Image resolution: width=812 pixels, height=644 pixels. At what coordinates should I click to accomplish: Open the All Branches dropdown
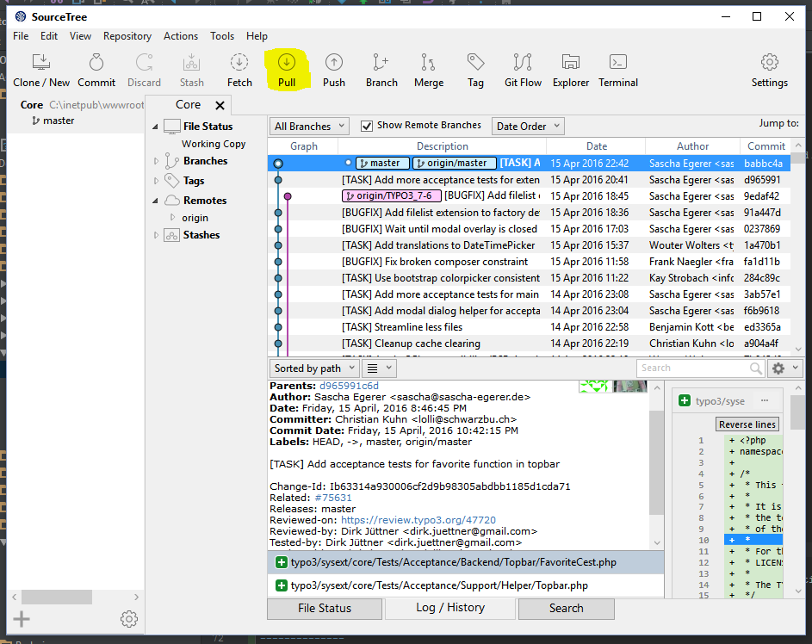pyautogui.click(x=309, y=127)
